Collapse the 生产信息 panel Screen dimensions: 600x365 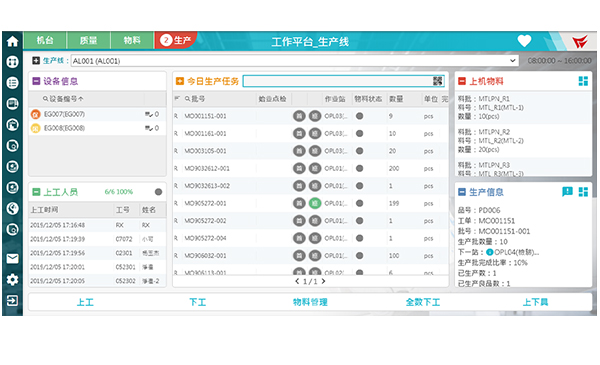click(x=462, y=192)
